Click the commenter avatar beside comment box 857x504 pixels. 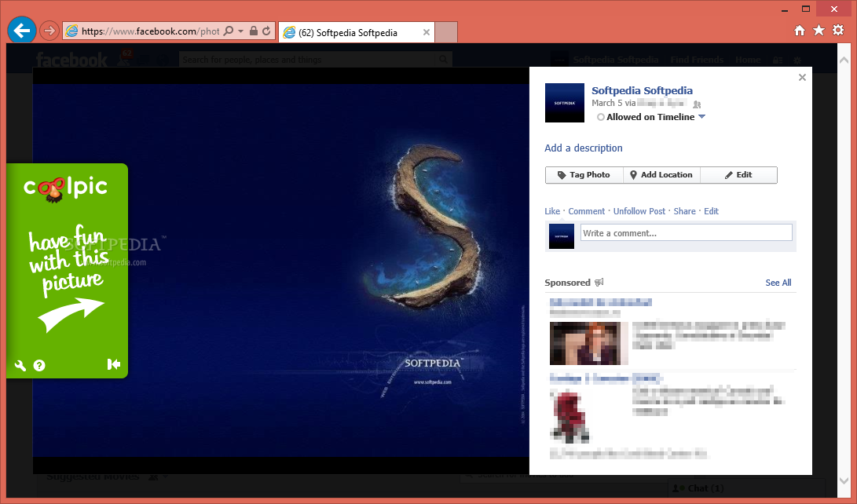click(x=562, y=236)
